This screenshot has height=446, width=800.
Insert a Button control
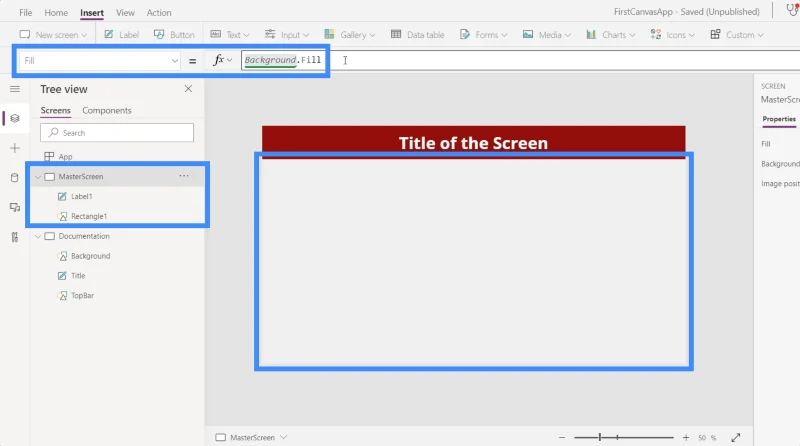click(x=174, y=35)
